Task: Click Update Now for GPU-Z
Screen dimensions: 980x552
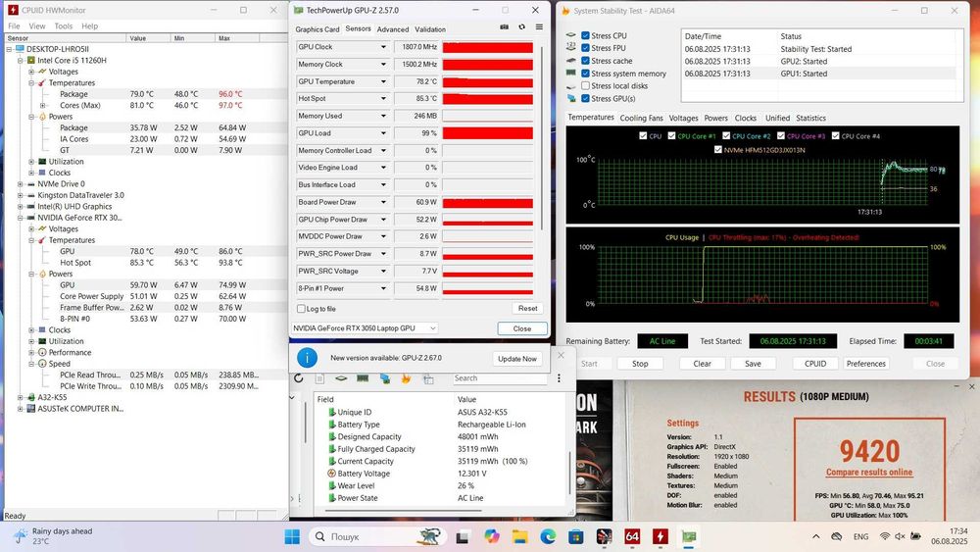Action: click(x=516, y=359)
